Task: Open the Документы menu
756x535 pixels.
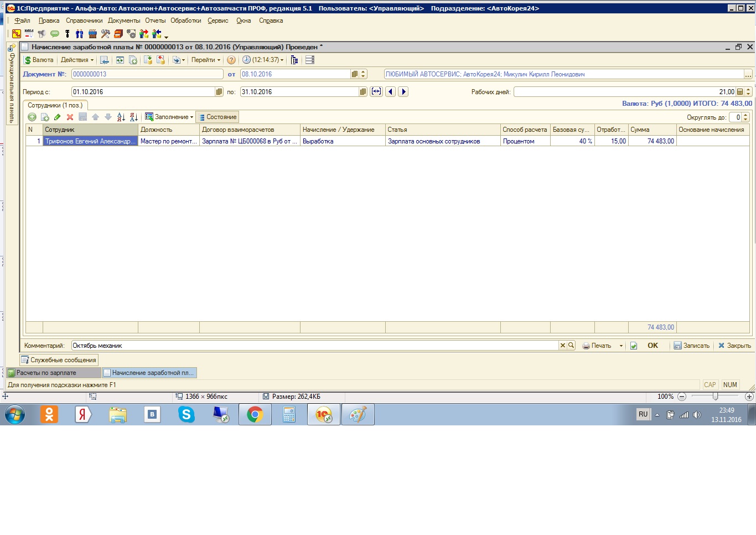Action: click(x=124, y=20)
